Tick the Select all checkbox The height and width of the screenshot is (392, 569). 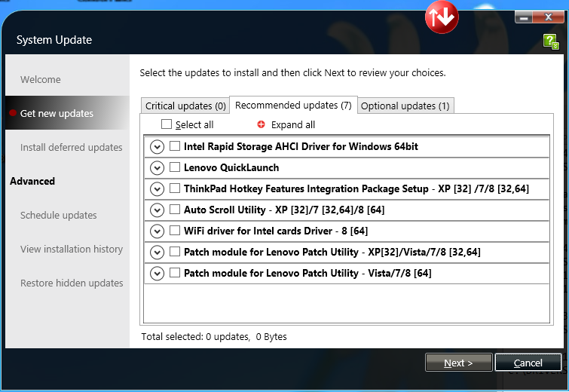click(x=167, y=124)
